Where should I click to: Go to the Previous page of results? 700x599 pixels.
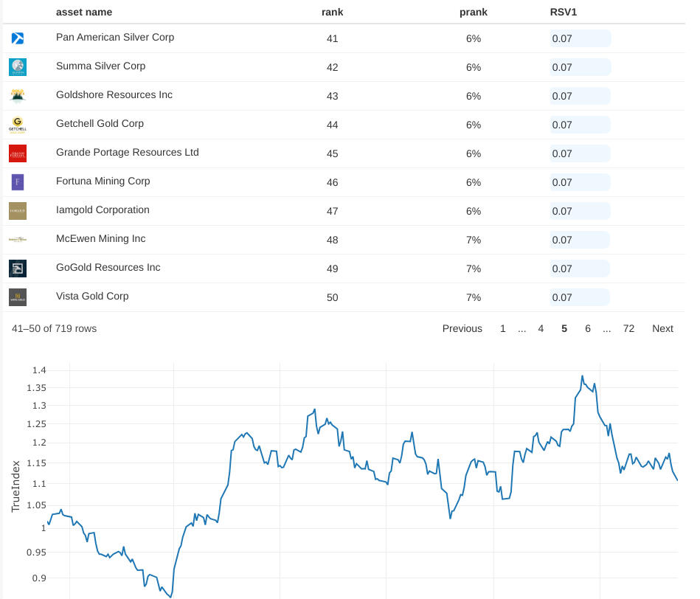point(462,328)
